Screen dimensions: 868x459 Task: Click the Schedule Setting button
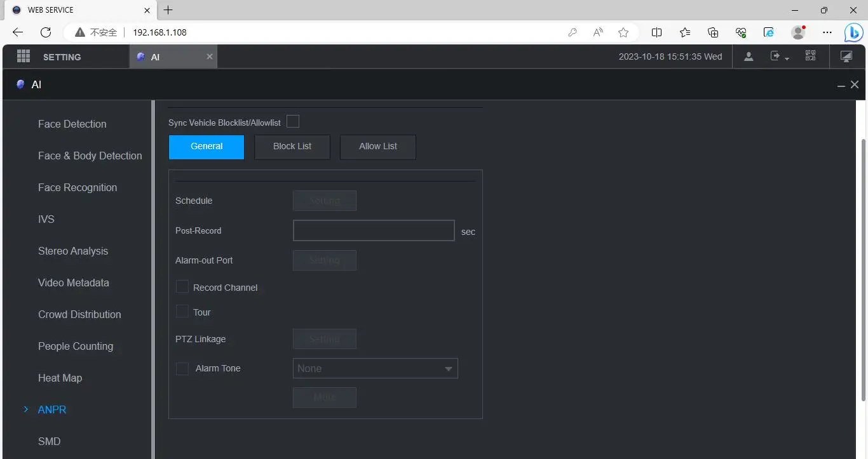325,201
